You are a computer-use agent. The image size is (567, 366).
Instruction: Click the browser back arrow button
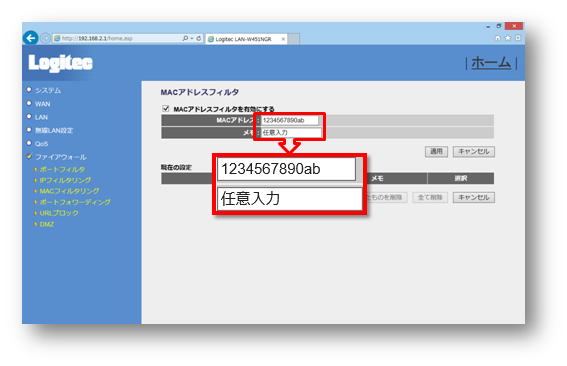30,38
